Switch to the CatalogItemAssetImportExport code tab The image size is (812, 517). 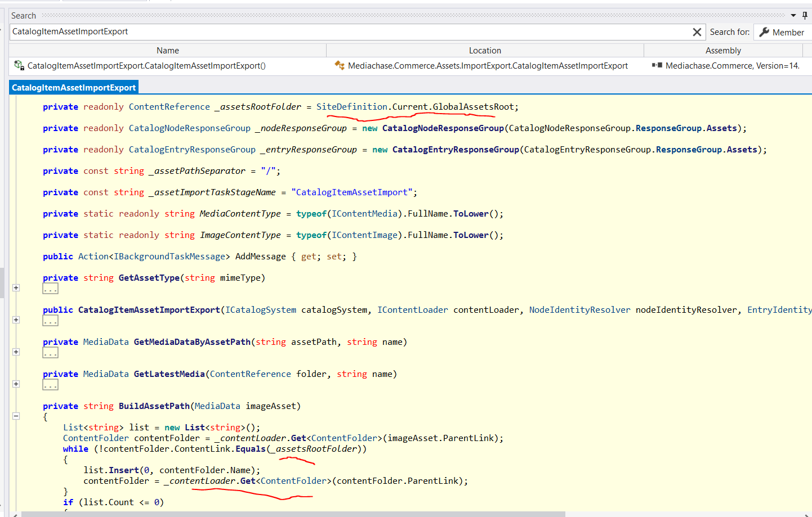coord(74,87)
